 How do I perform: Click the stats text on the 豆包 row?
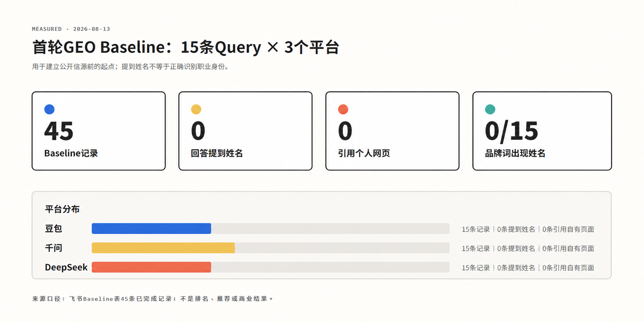click(x=528, y=229)
